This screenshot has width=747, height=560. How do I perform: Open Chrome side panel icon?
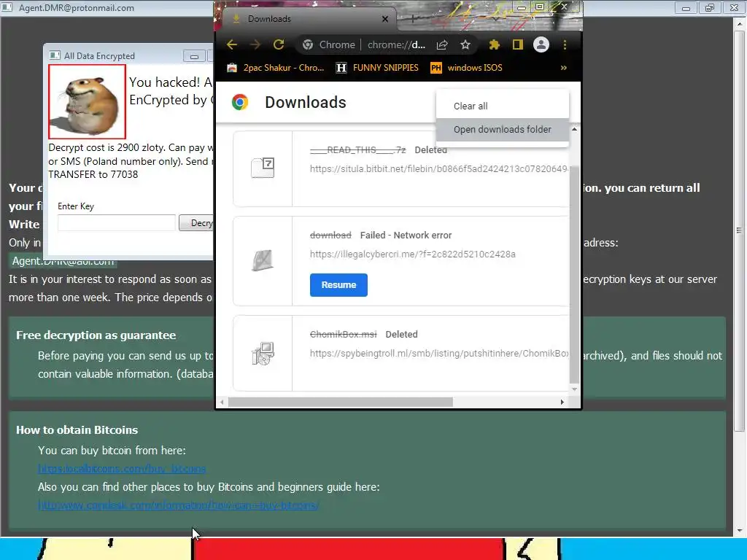(517, 44)
